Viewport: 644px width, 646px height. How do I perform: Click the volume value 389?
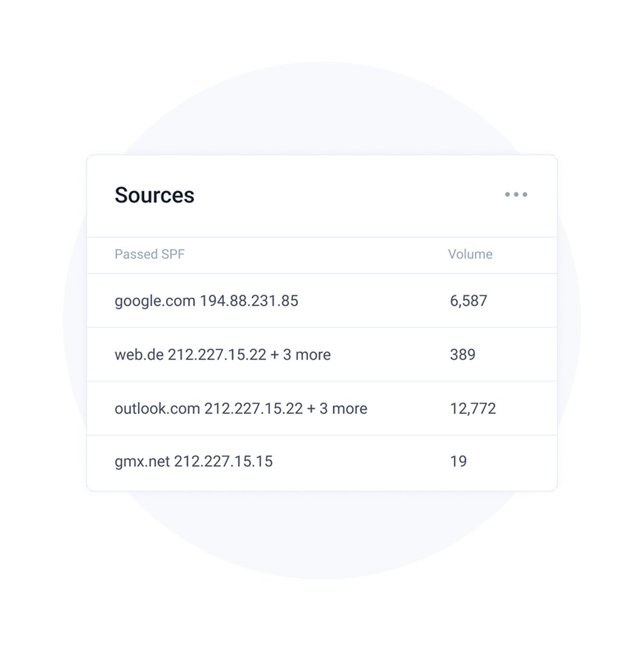click(462, 354)
